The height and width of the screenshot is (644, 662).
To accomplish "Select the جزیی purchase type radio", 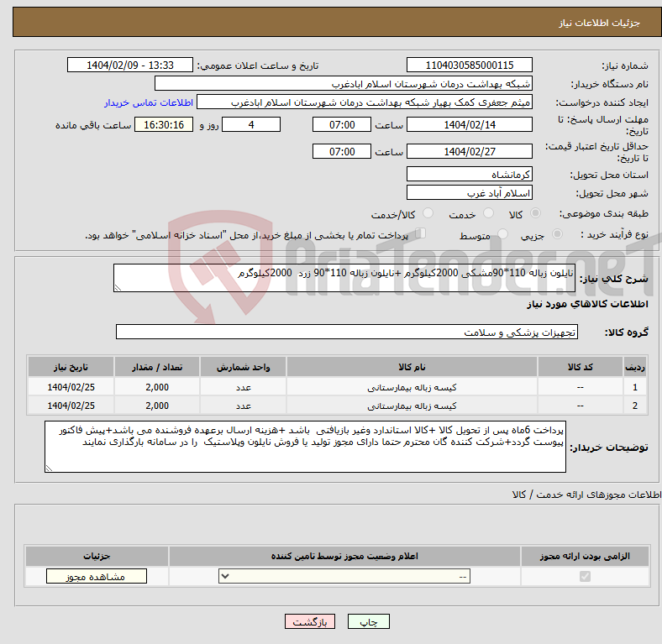I will (557, 233).
